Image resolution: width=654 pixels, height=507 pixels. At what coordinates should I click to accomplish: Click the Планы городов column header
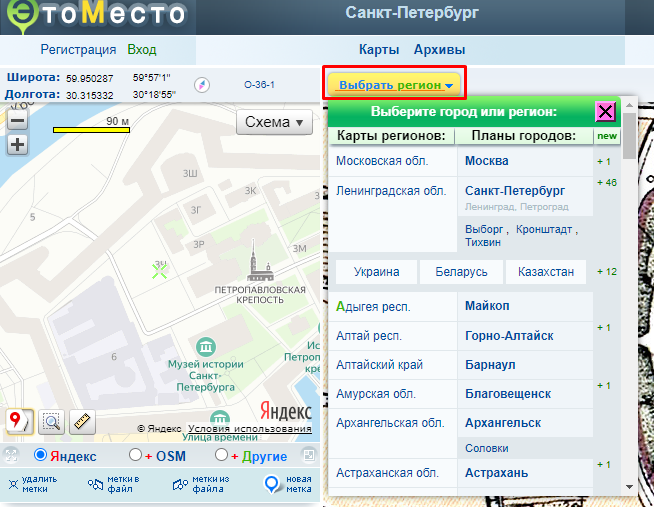point(523,136)
